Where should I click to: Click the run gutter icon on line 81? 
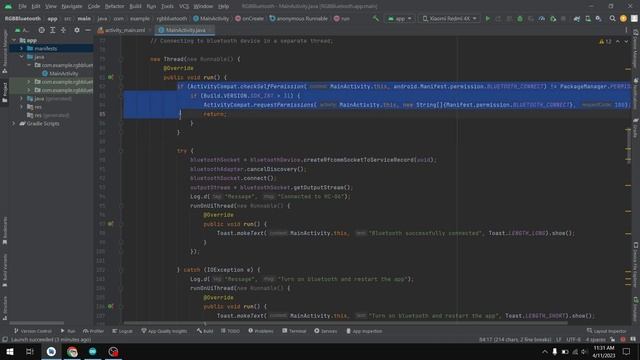pos(111,77)
